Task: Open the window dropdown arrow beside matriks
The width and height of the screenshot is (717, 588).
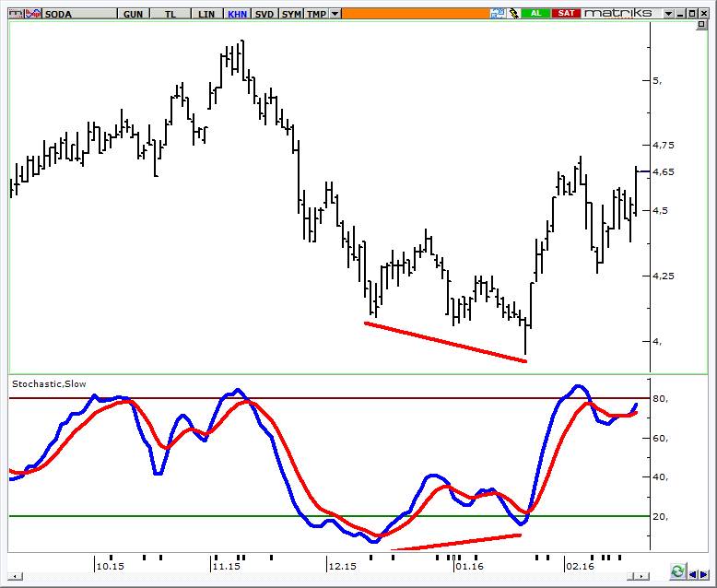Action: (669, 14)
